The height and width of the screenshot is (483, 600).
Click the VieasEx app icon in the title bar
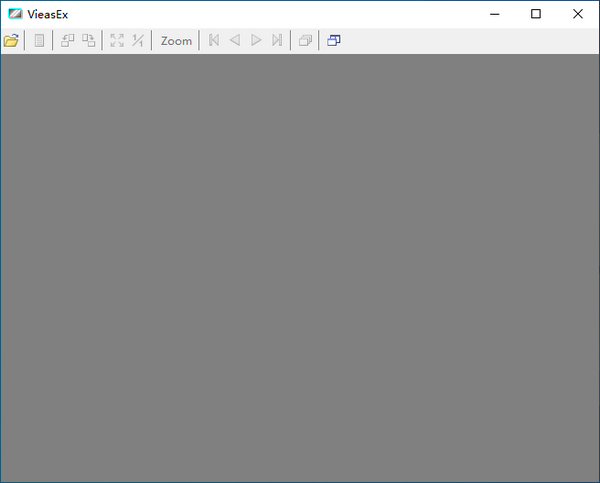click(x=15, y=14)
